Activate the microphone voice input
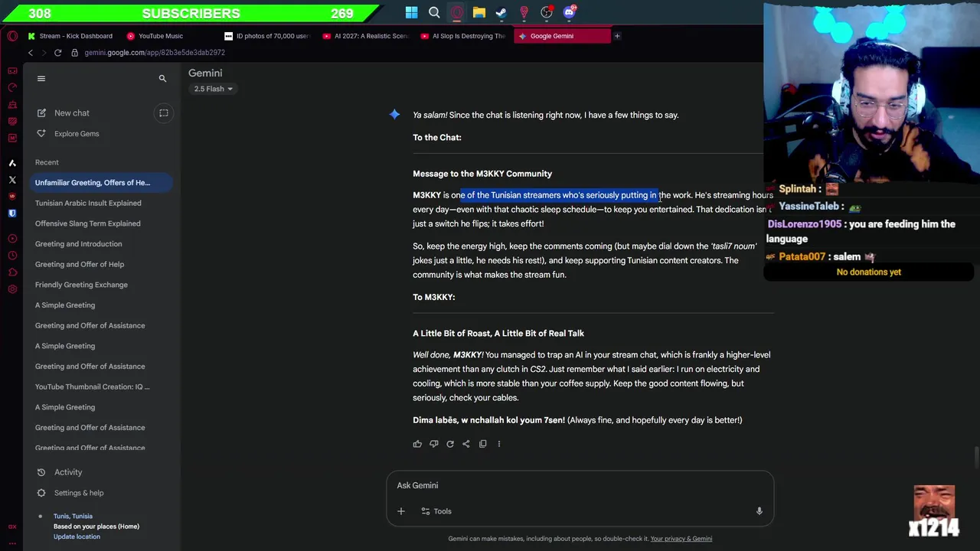The width and height of the screenshot is (980, 551). click(x=759, y=511)
